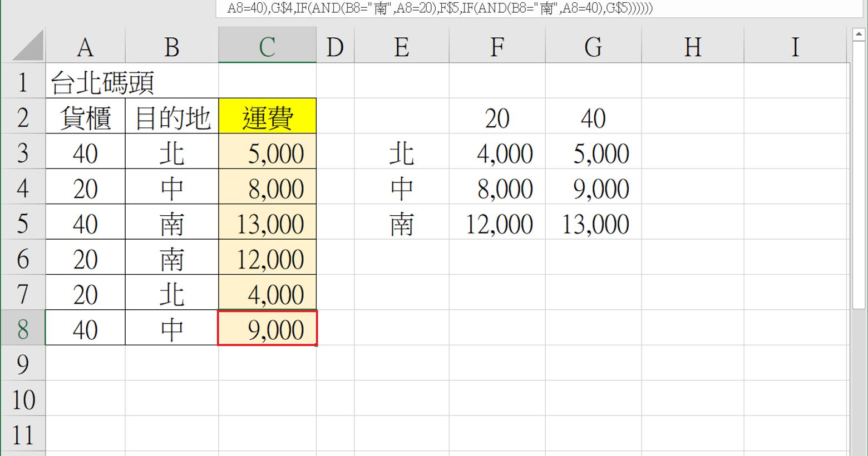Select row 8 header
868x456 pixels.
click(23, 329)
